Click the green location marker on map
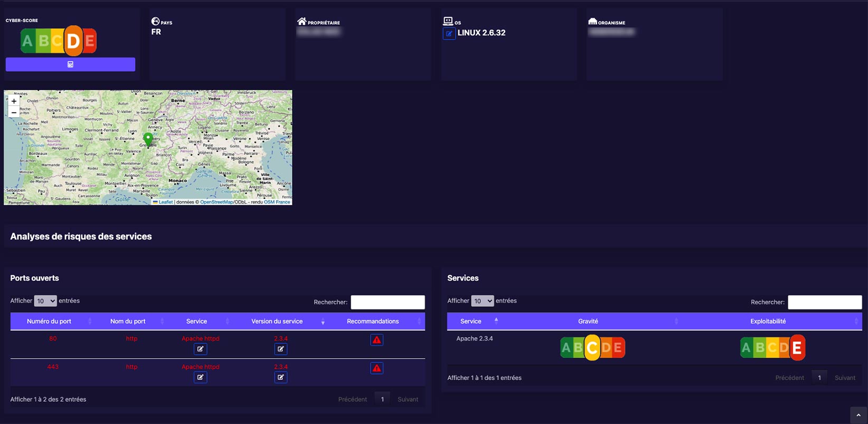The height and width of the screenshot is (424, 868). point(148,139)
